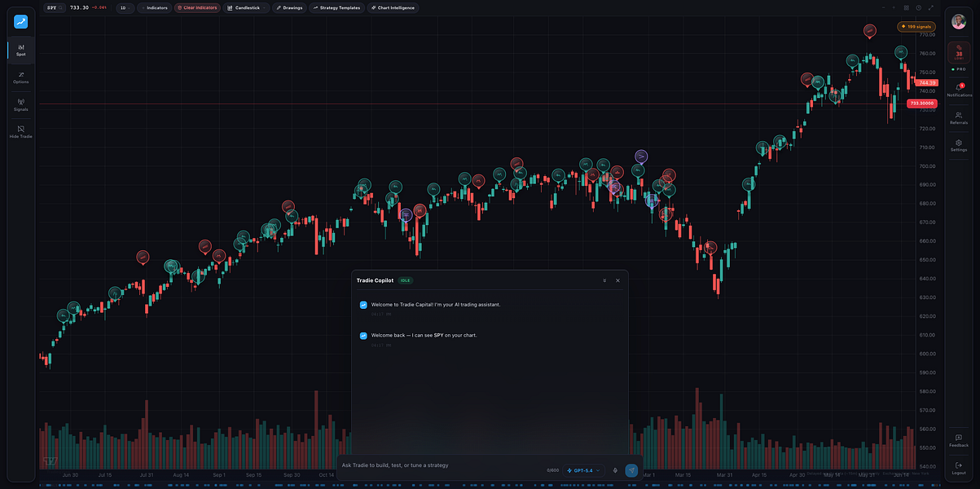This screenshot has height=489, width=980.
Task: Click the Clear Indicators button
Action: tap(197, 7)
